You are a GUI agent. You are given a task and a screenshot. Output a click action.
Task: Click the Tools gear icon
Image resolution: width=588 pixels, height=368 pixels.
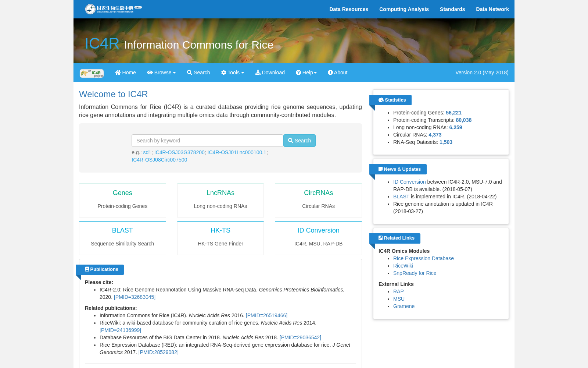click(224, 72)
